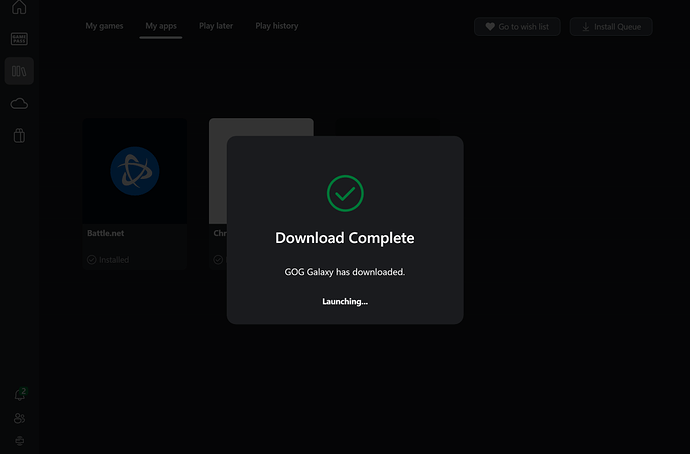Switch to the My games tab

pos(104,26)
